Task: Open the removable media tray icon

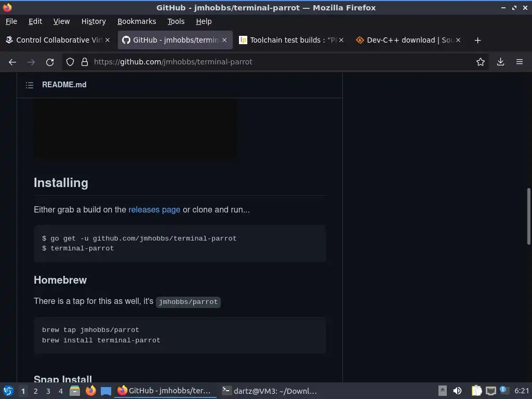Action: 443,391
